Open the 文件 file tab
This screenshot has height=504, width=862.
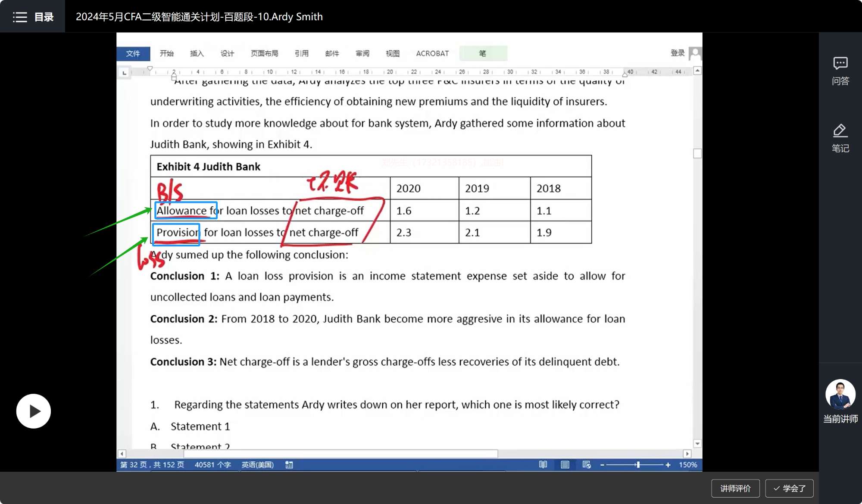[x=133, y=53]
